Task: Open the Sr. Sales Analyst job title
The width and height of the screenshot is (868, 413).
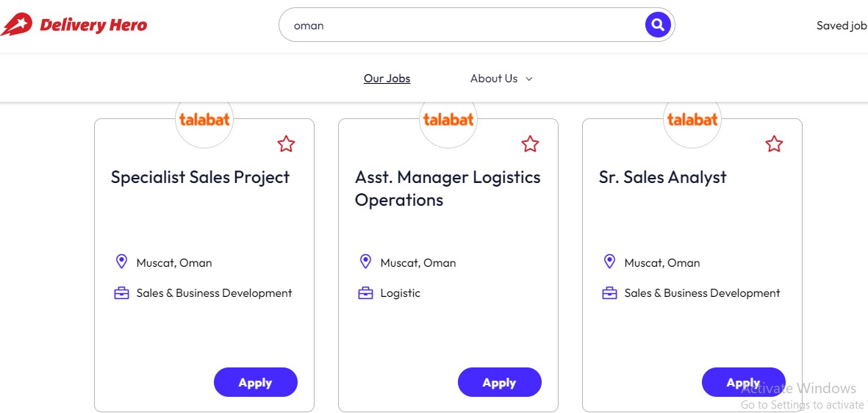Action: point(663,177)
